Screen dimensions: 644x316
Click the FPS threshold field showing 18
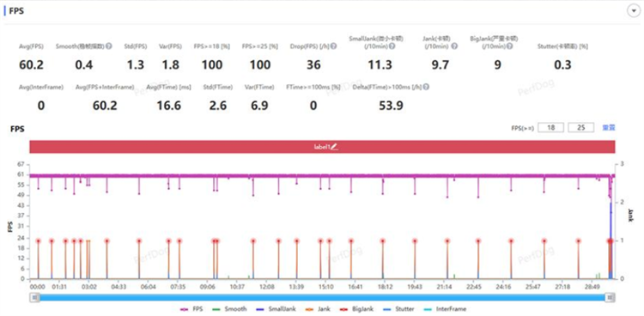(x=550, y=128)
